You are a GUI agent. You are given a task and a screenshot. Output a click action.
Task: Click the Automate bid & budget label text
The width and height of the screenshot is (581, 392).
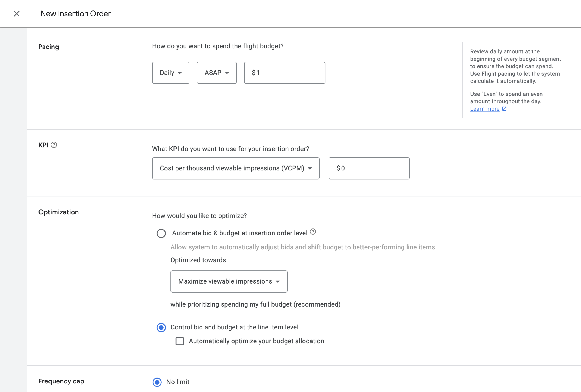(x=239, y=233)
